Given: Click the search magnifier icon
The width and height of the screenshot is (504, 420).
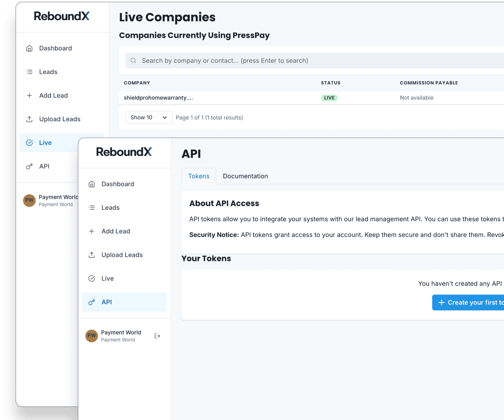Looking at the screenshot, I should [x=133, y=60].
